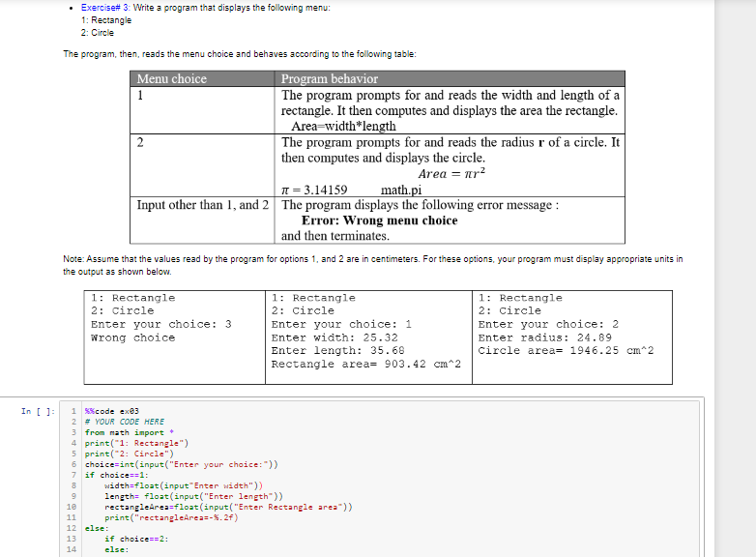This screenshot has height=557, width=756.
Task: Click the bold 'Error: Wrong menu choice' message
Action: coord(379,220)
